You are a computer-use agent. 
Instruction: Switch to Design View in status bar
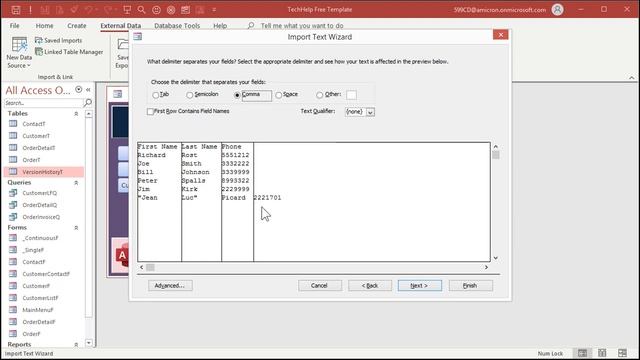pyautogui.click(x=622, y=353)
